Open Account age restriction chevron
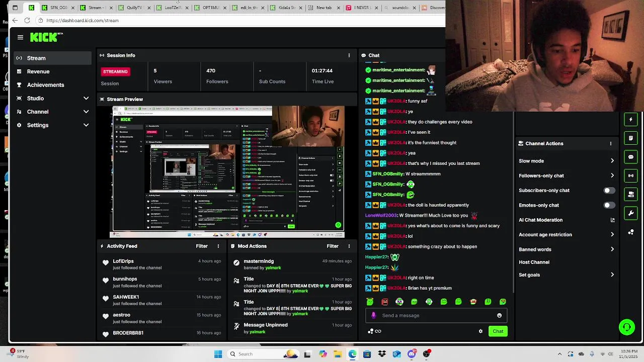This screenshot has width=644, height=362. pyautogui.click(x=612, y=235)
